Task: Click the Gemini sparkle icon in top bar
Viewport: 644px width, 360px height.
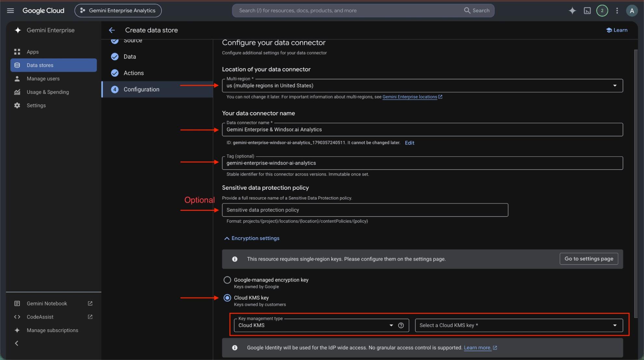Action: click(572, 10)
